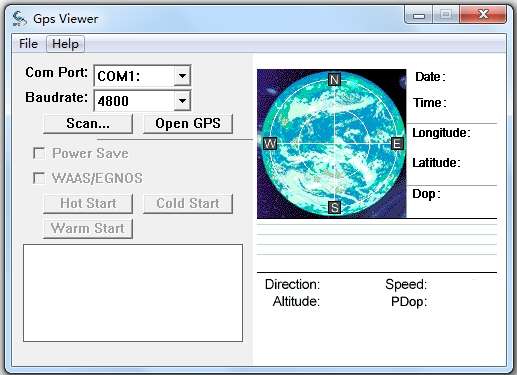Toggle the WAAS/EGNOS checkbox

(x=39, y=178)
